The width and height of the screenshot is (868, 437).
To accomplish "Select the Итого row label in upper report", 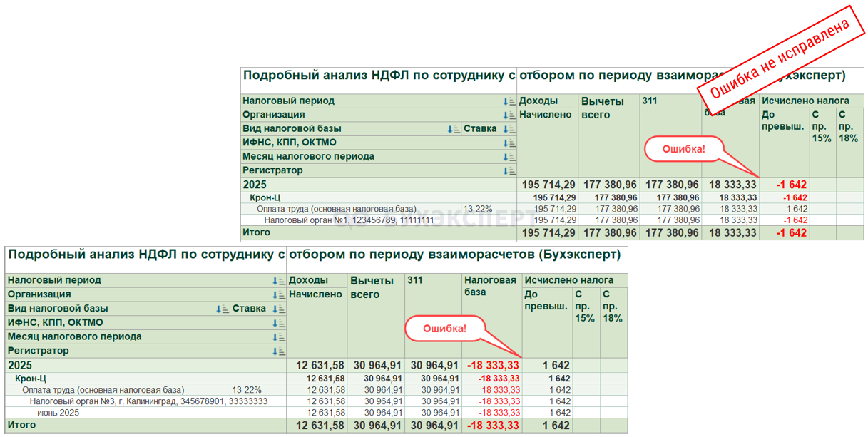I will click(257, 232).
